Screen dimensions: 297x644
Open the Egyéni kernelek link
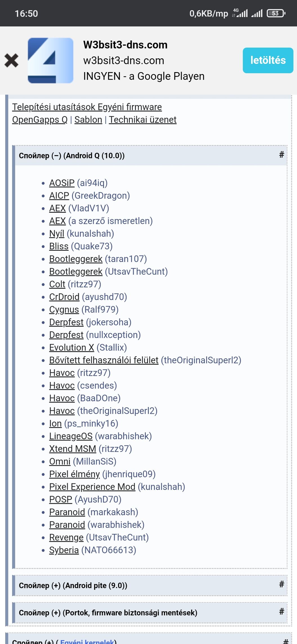click(x=87, y=641)
